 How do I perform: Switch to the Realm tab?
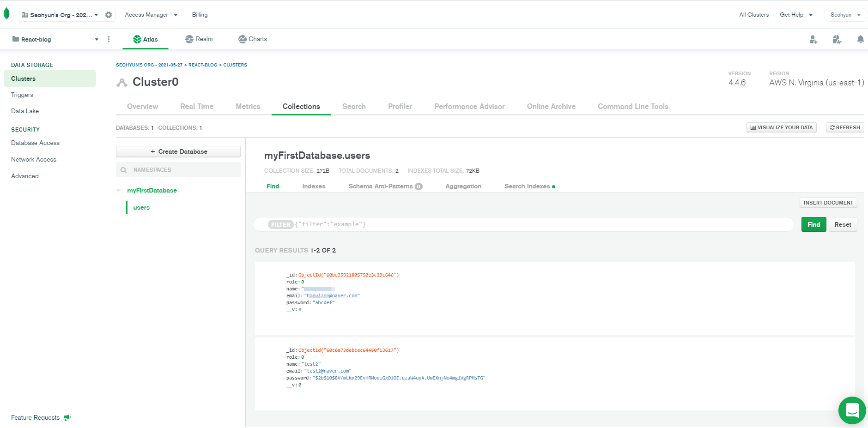pyautogui.click(x=199, y=39)
